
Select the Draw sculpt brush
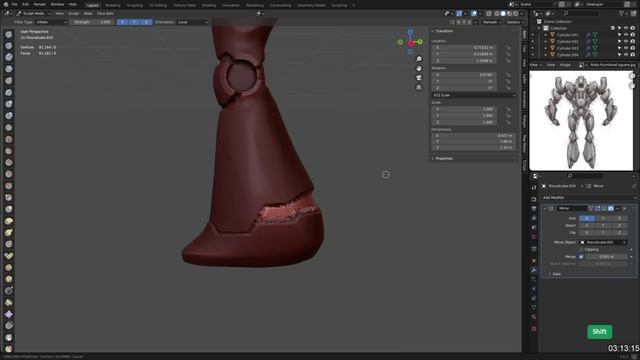(x=9, y=35)
